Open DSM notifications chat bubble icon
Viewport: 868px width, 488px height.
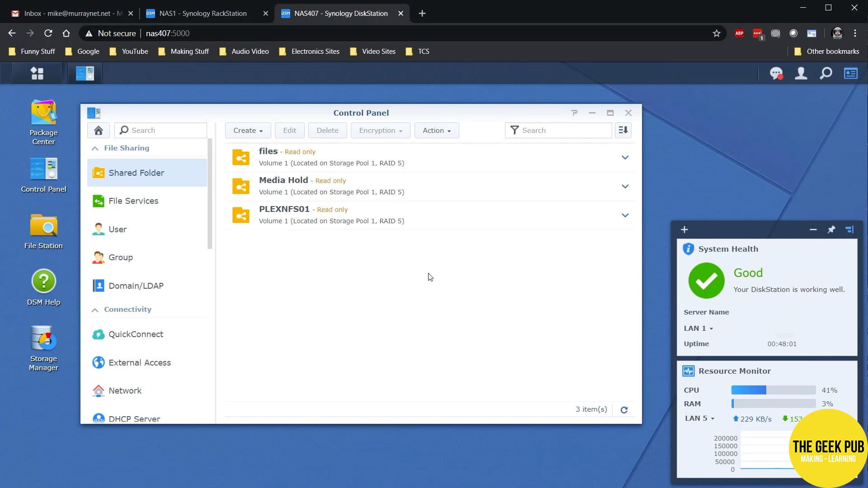coord(776,73)
